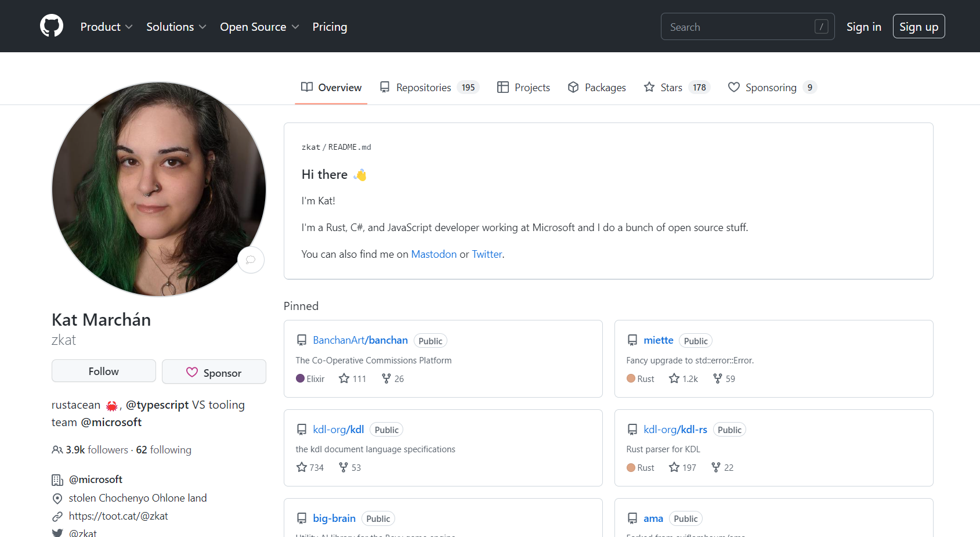Click kdl-rs's Rust language color dot
980x537 pixels.
pyautogui.click(x=631, y=467)
